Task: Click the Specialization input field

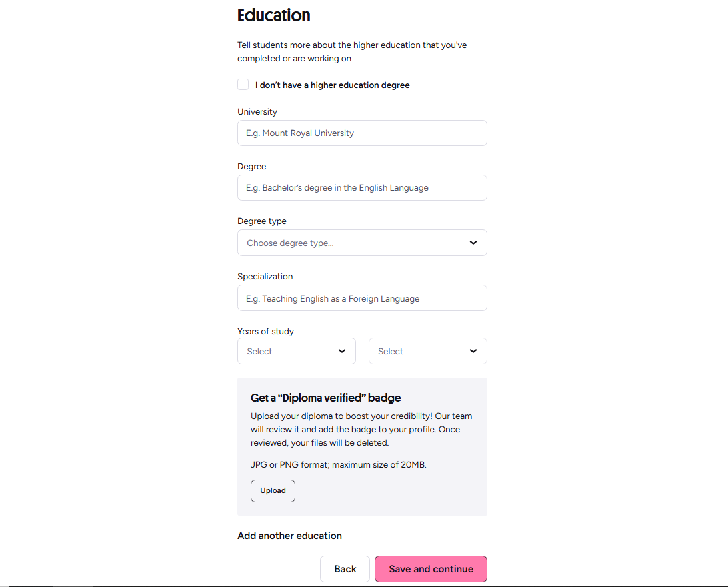Action: point(362,298)
